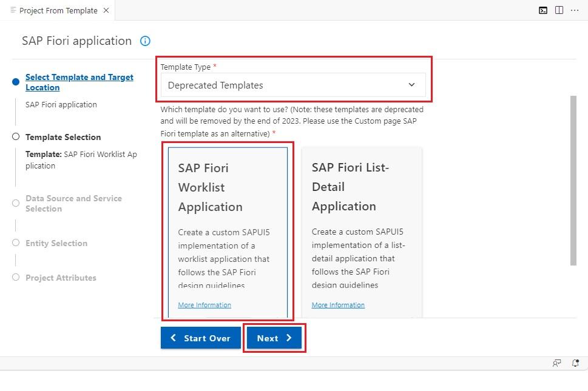Open More Information link for Worklist Application
588x391 pixels.
(x=204, y=305)
